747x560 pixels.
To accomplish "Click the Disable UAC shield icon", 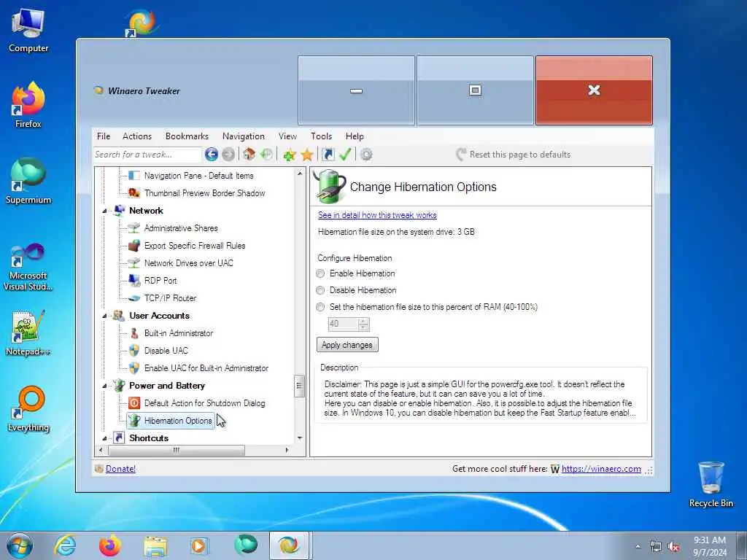I will 134,351.
